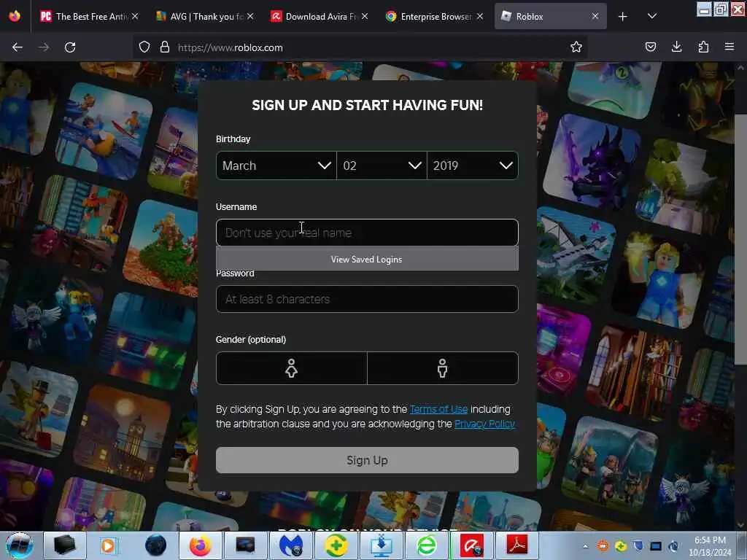Viewport: 747px width, 560px height.
Task: Click the Firefox back arrow button
Action: click(x=18, y=47)
